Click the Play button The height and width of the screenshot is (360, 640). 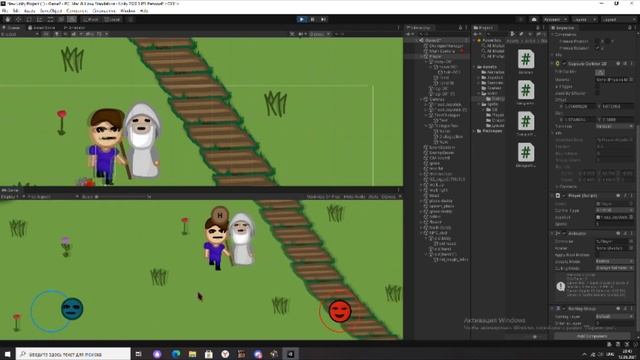[302, 19]
